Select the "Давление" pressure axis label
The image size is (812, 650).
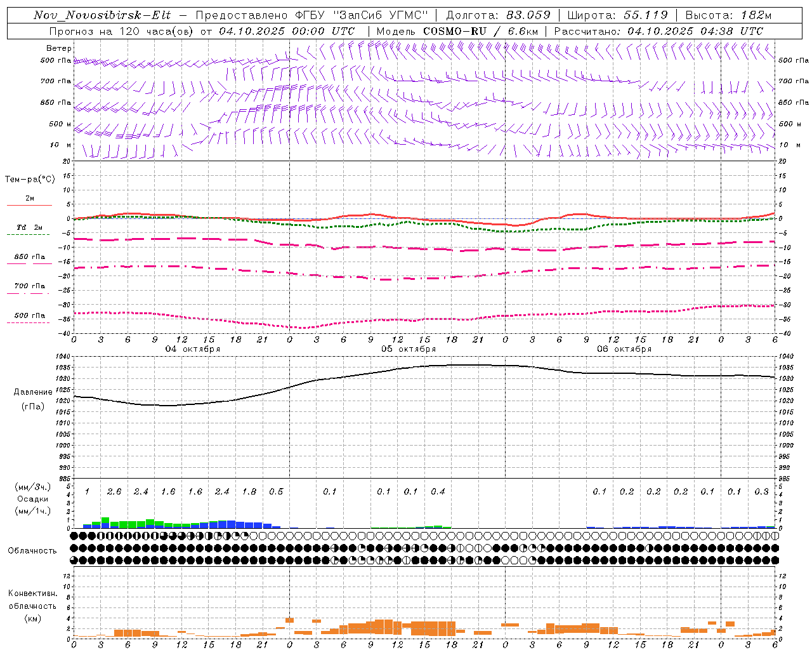pos(32,392)
